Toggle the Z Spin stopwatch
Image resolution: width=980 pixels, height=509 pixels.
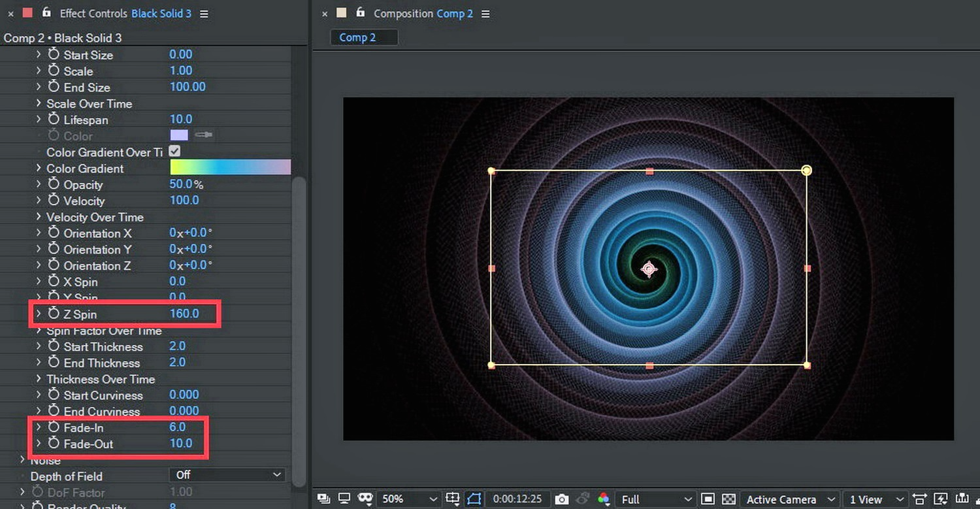tap(54, 314)
